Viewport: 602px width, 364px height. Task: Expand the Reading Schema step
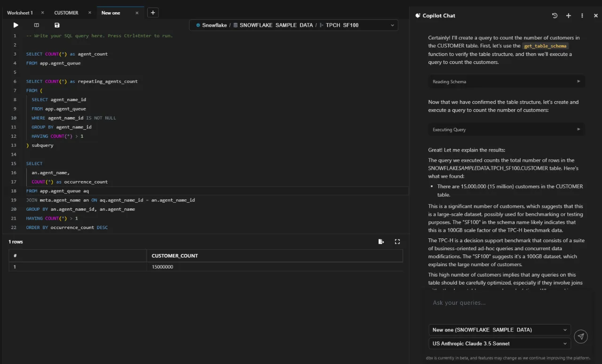click(x=507, y=81)
